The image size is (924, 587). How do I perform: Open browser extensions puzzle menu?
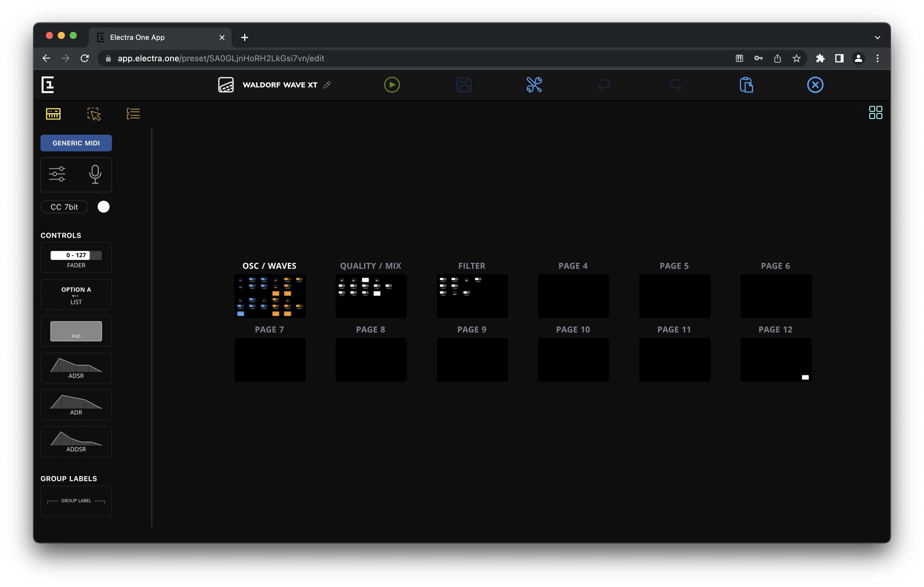pos(820,58)
